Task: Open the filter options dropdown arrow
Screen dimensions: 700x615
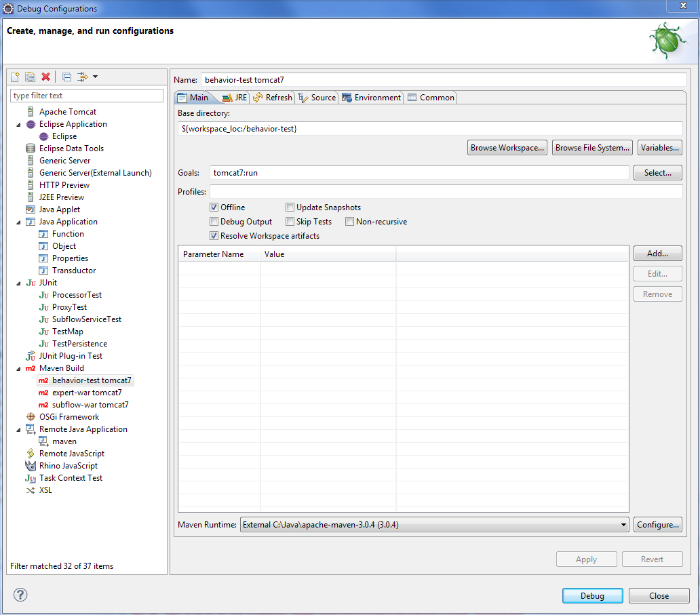Action: [95, 77]
